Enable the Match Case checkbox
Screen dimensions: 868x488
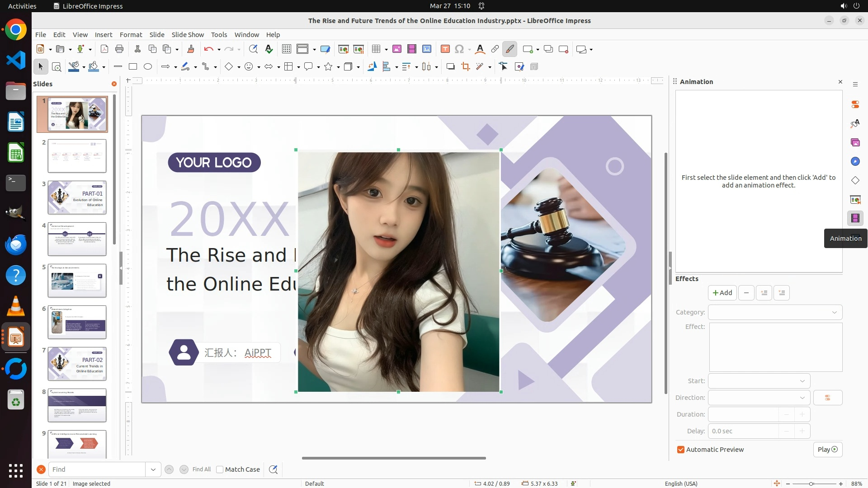pyautogui.click(x=220, y=469)
